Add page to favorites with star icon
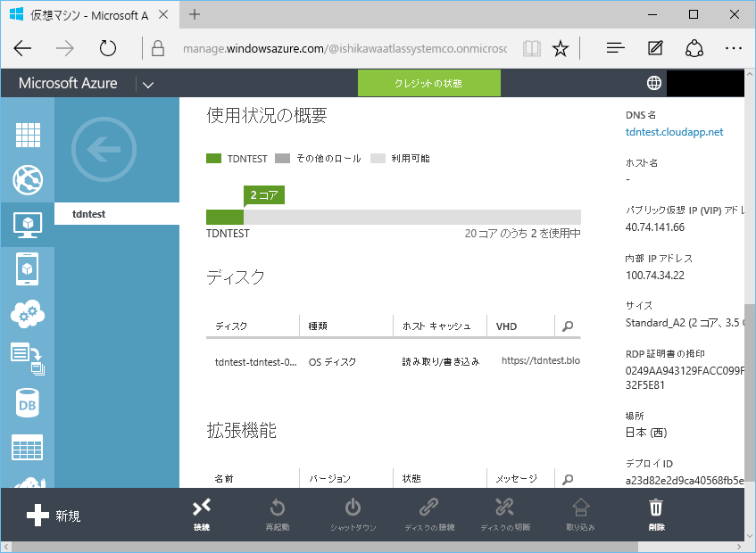 tap(560, 48)
